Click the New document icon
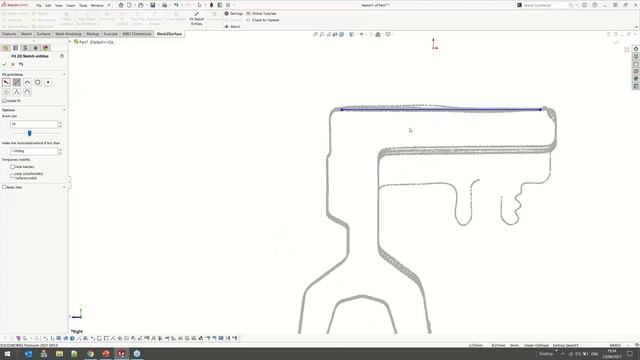The width and height of the screenshot is (640, 360). 129,5
